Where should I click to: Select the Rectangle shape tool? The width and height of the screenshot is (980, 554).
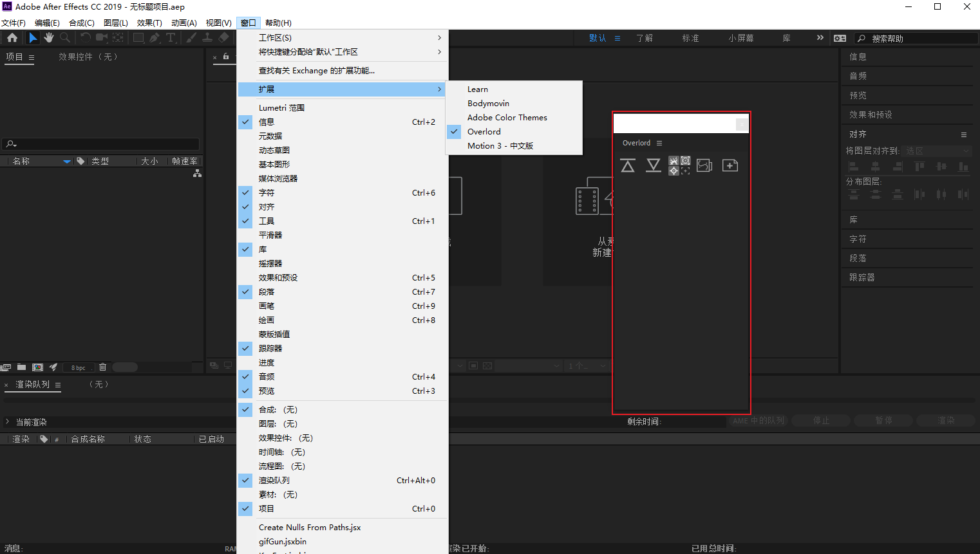[x=138, y=38]
